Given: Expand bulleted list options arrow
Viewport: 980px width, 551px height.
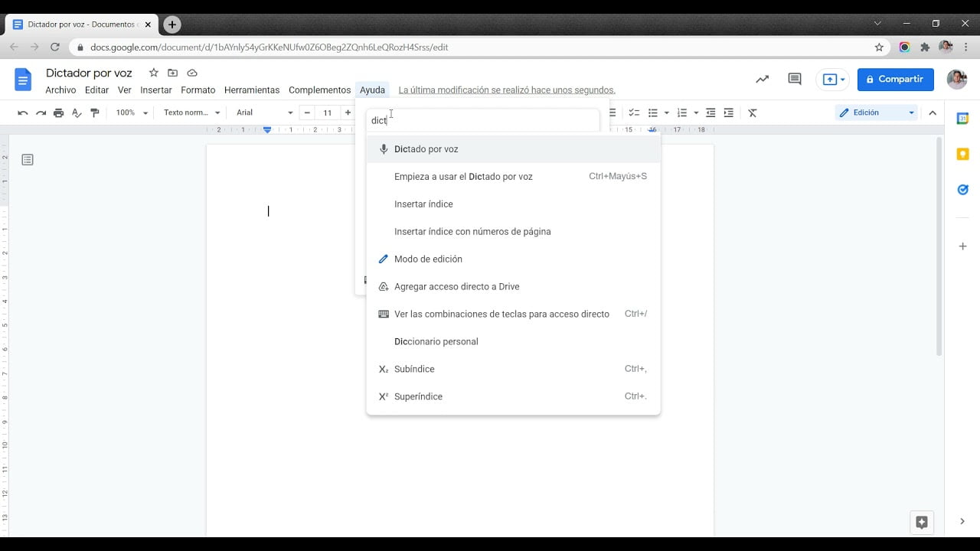Looking at the screenshot, I should (x=666, y=112).
